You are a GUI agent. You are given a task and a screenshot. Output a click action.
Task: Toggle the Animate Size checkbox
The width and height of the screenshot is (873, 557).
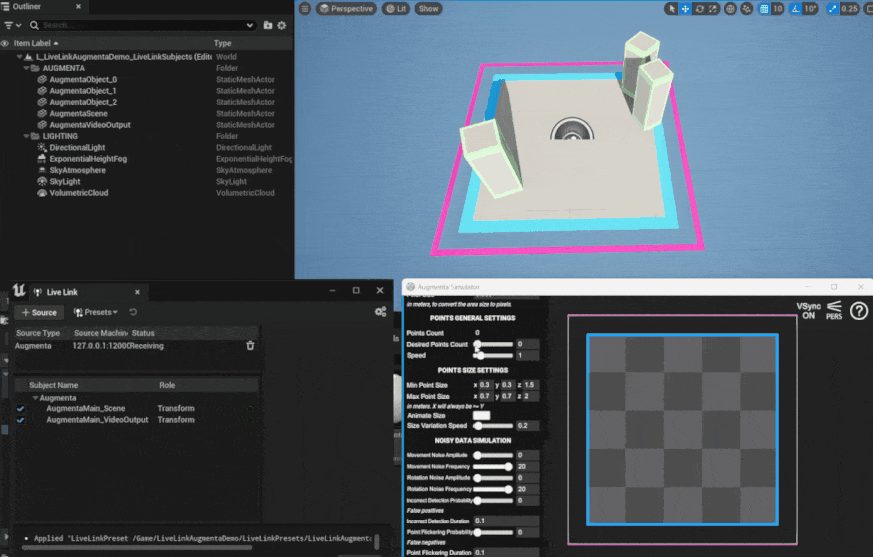481,416
